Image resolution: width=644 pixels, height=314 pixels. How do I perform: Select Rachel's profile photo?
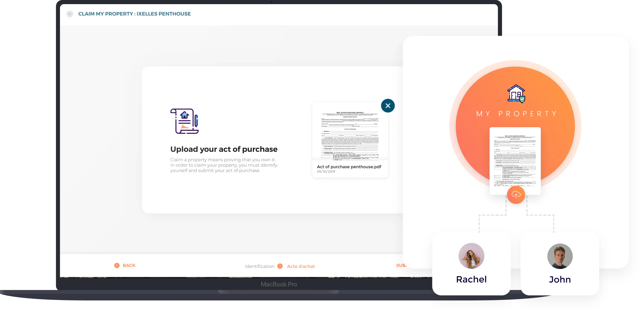point(471,256)
